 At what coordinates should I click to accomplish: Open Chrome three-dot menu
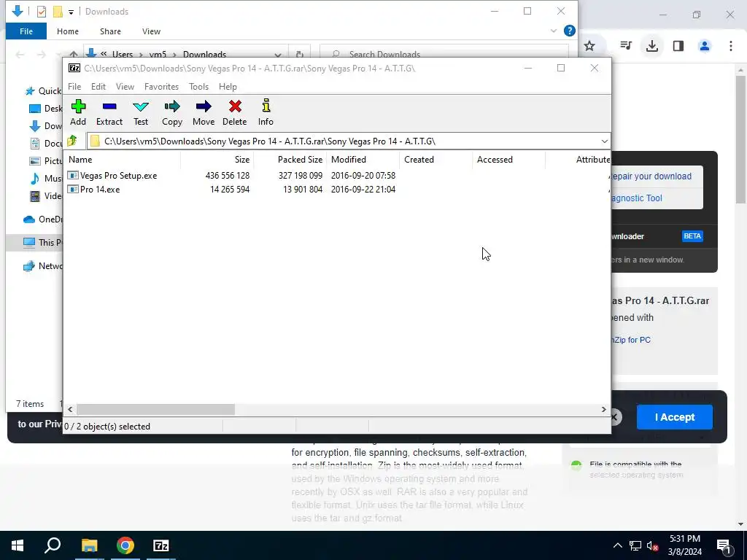(731, 46)
